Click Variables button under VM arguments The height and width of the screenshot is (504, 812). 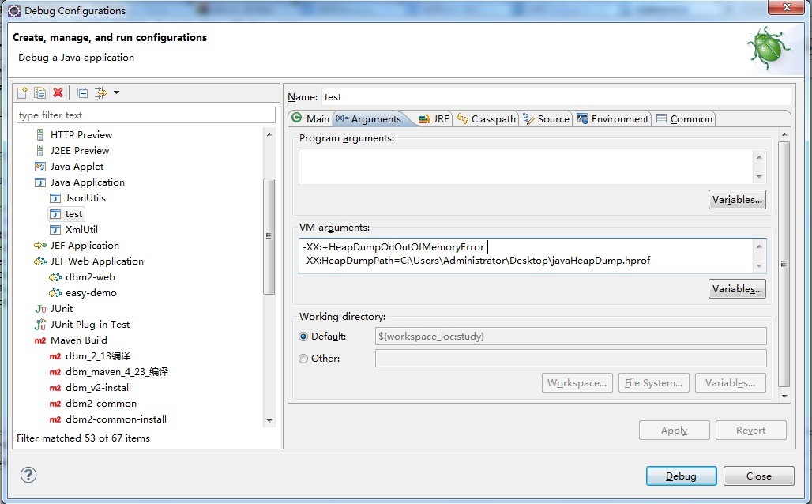[x=737, y=288]
